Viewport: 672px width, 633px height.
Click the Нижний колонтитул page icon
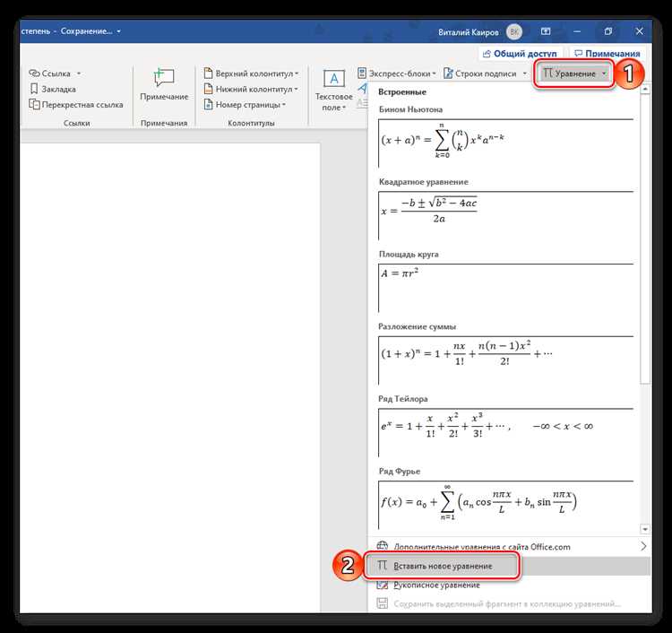208,89
